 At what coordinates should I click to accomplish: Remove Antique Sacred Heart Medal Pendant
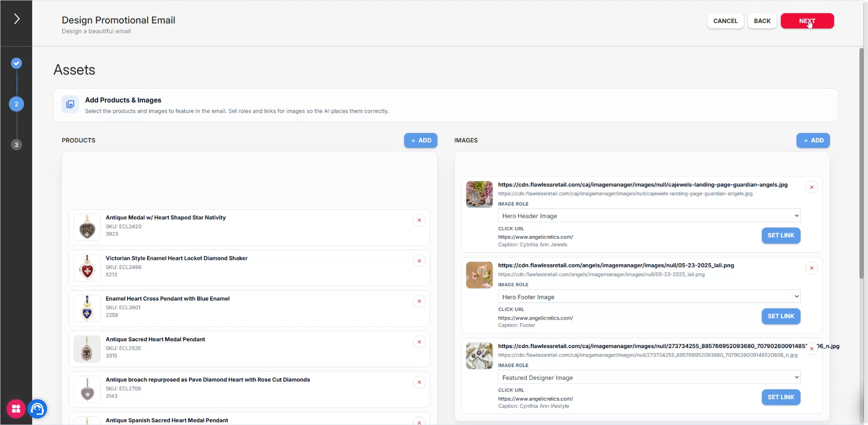click(419, 342)
